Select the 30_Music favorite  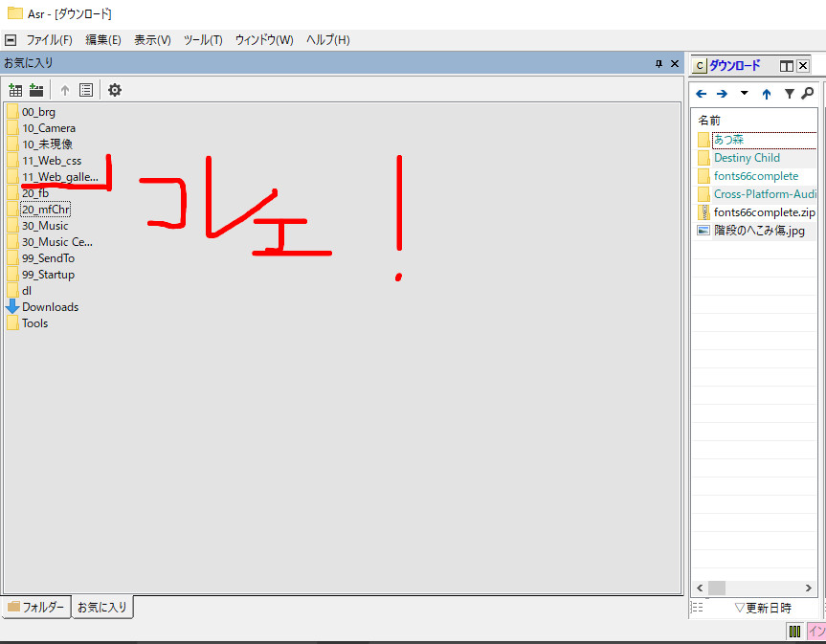pyautogui.click(x=45, y=226)
